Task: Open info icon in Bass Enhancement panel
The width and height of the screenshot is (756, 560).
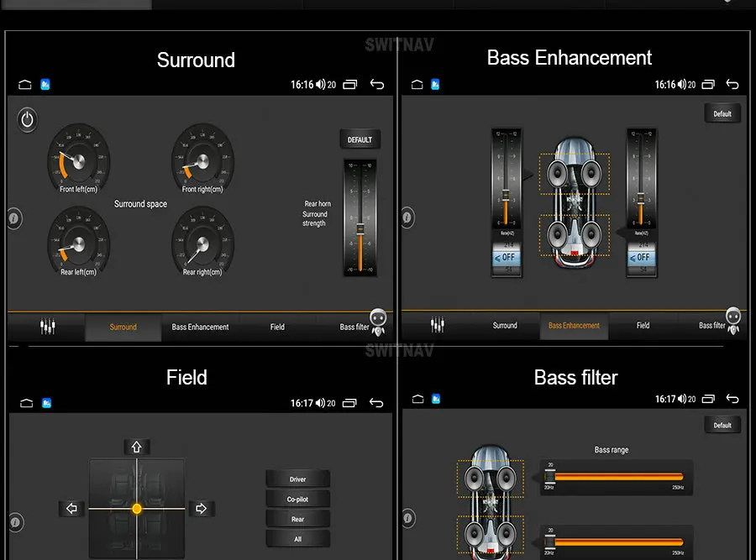Action: tap(408, 217)
